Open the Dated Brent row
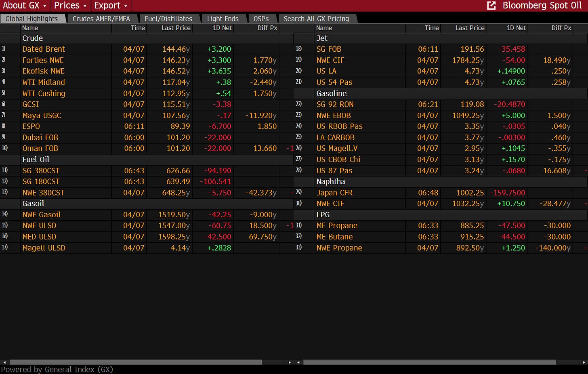Image resolution: width=588 pixels, height=374 pixels. (147, 49)
